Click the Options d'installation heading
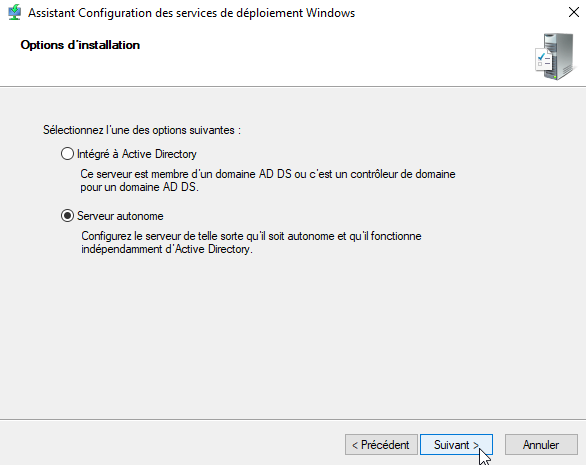Screen dimensions: 586x465 [80, 45]
